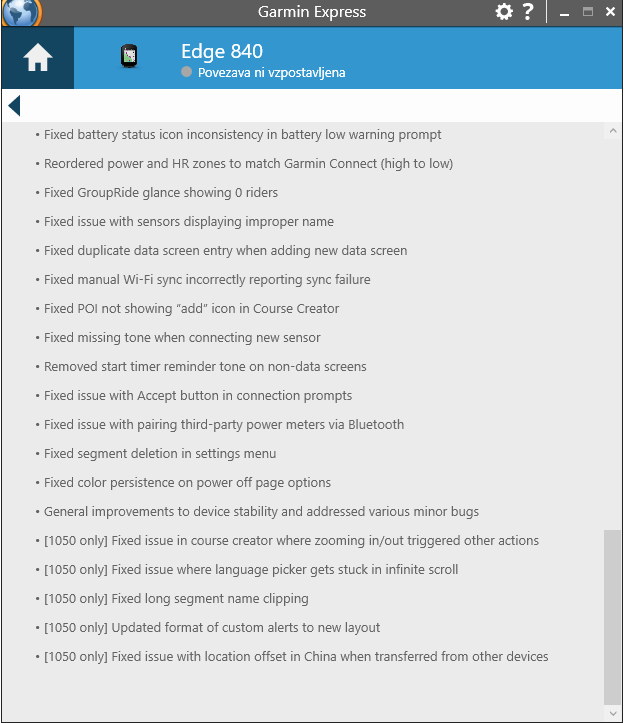Image resolution: width=625 pixels, height=723 pixels.
Task: Click the "Povezava ni vzpostavljena" status text
Action: point(271,73)
